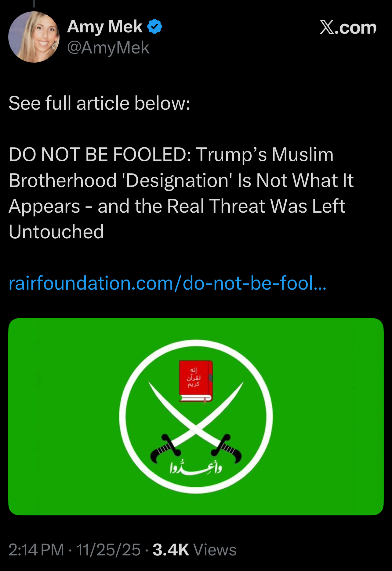Open the @AmyMek handle link
The image size is (392, 571).
coord(108,48)
